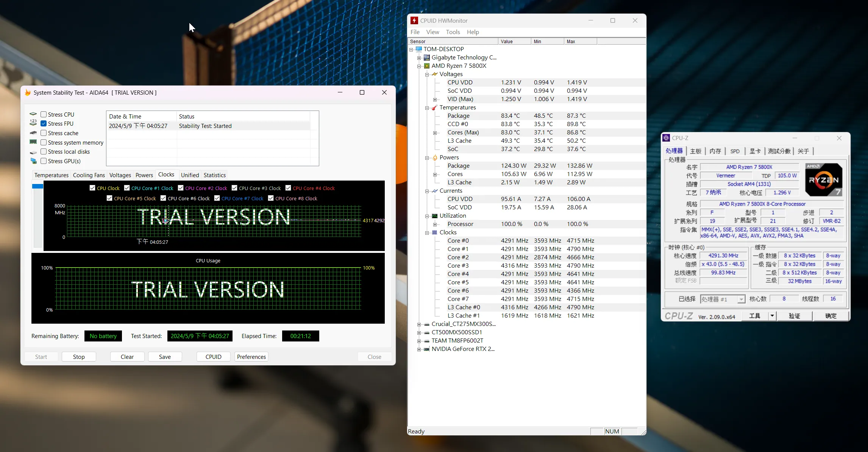868x452 pixels.
Task: Click the Ryzen 7 logo in CPU-Z
Action: click(824, 180)
